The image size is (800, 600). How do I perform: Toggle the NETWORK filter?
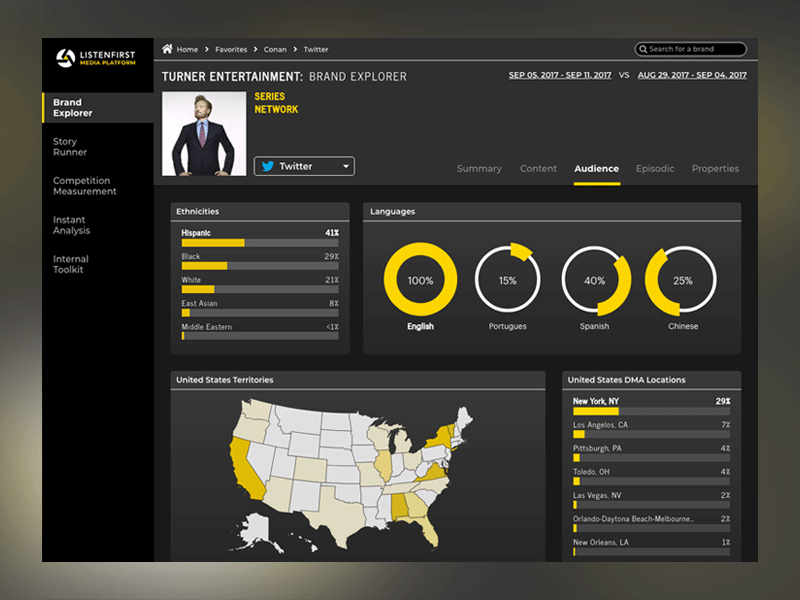click(275, 109)
